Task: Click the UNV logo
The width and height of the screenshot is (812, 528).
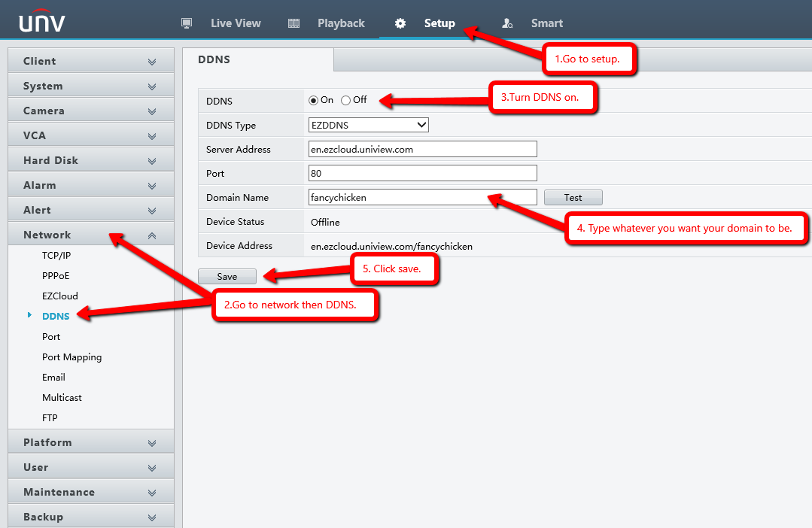Action: click(42, 23)
